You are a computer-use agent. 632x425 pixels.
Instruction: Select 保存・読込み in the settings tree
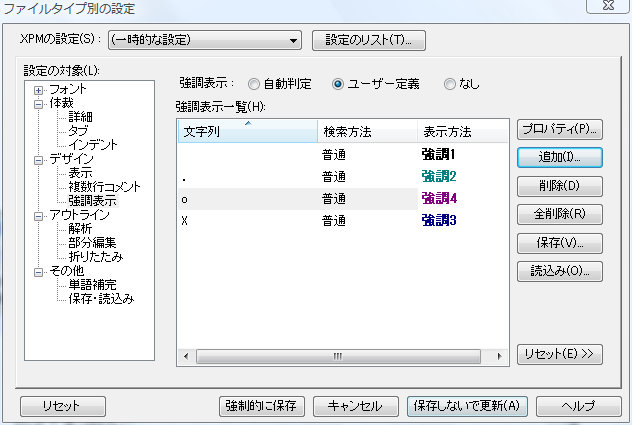tap(101, 299)
